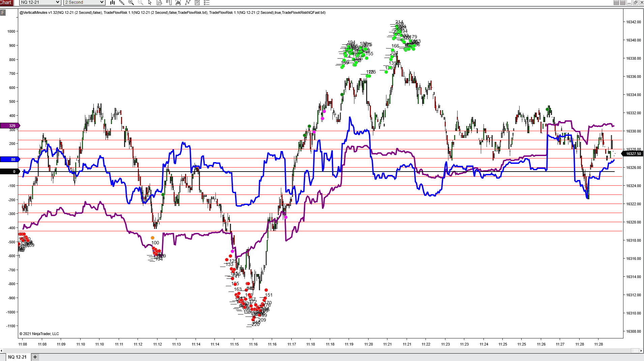Click the 11:09 time axis label
644x361 pixels.
pyautogui.click(x=61, y=344)
